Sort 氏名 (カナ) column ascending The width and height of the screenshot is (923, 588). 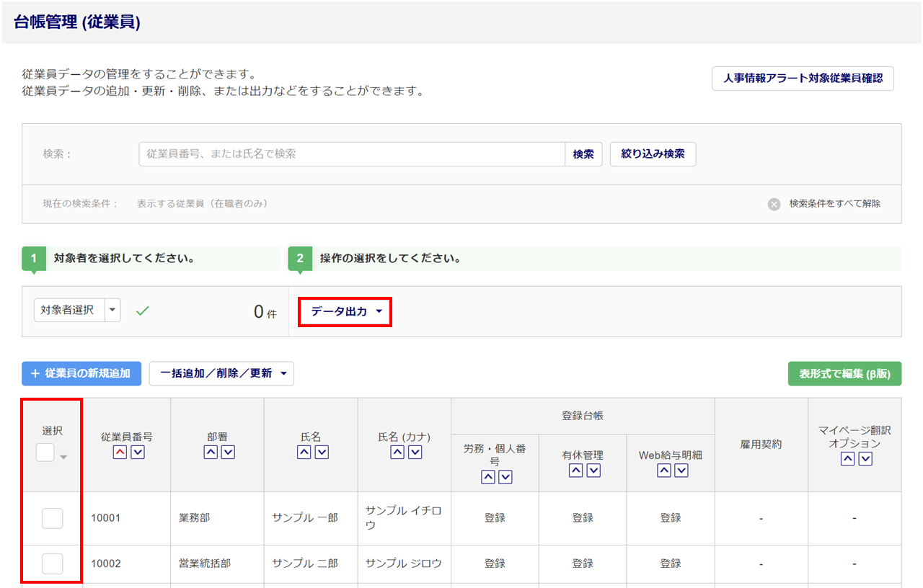[x=397, y=452]
